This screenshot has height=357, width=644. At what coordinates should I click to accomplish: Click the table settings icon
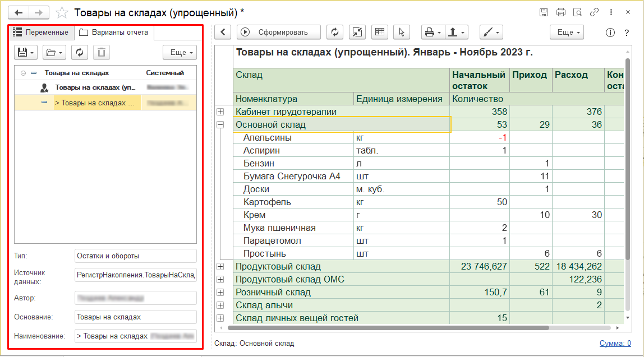(x=380, y=33)
